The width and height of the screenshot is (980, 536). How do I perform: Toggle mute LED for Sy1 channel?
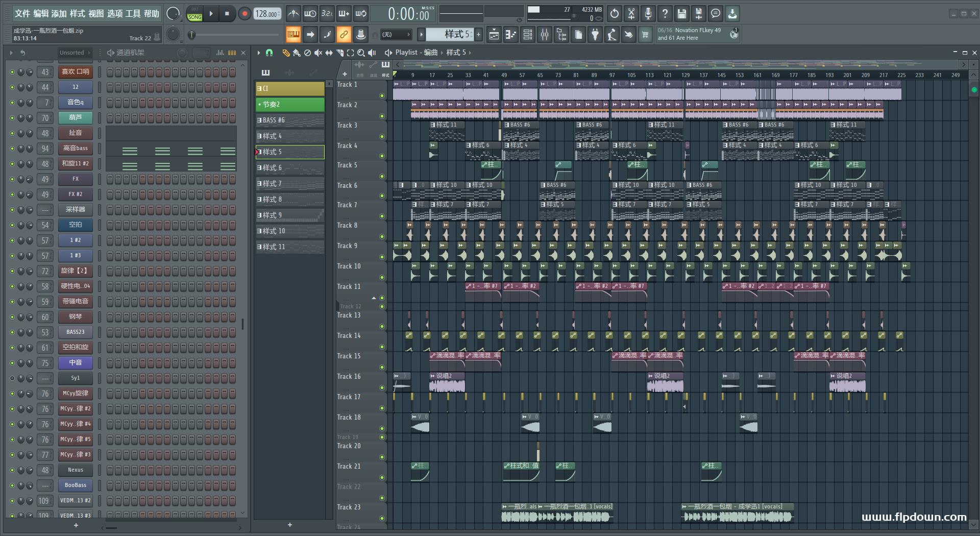tap(12, 378)
